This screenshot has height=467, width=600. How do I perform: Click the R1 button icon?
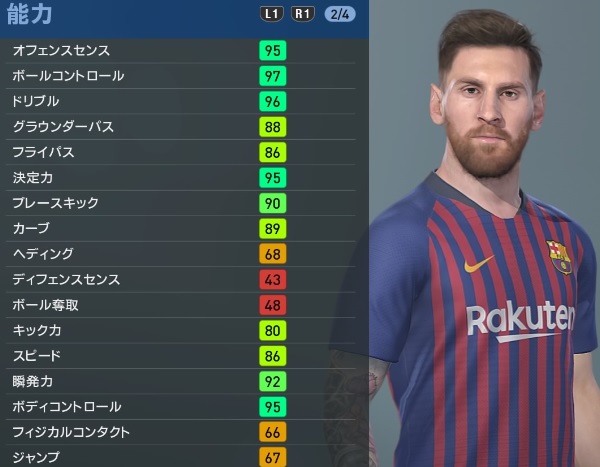[303, 14]
